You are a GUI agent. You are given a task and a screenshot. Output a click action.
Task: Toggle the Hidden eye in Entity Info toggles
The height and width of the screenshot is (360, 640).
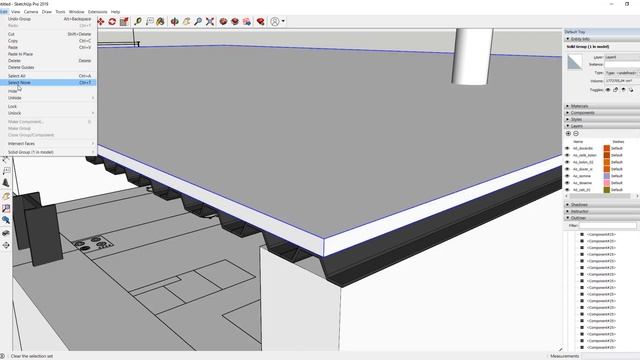(x=608, y=90)
